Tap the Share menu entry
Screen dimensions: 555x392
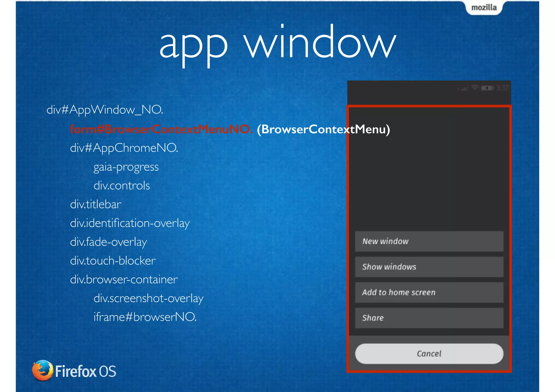click(429, 318)
